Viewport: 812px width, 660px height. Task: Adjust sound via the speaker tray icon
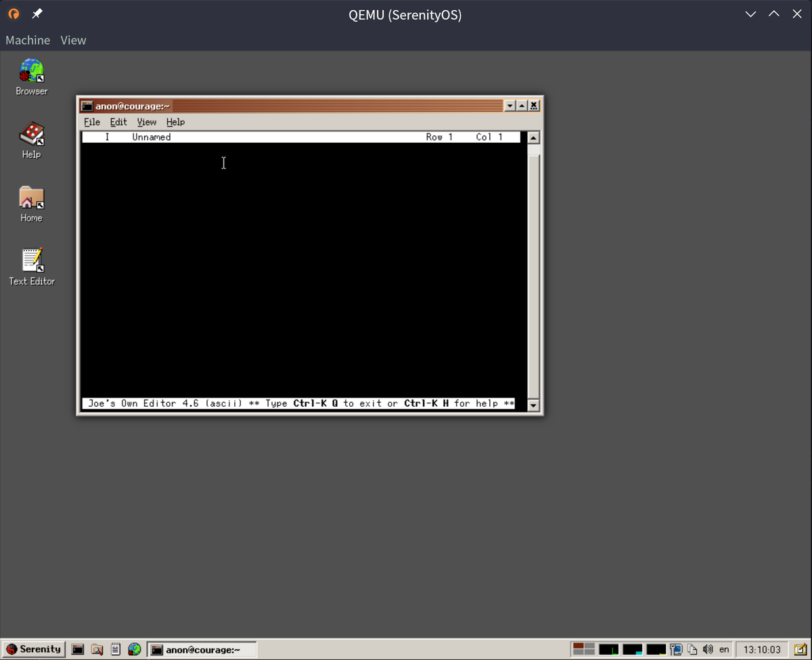[708, 649]
